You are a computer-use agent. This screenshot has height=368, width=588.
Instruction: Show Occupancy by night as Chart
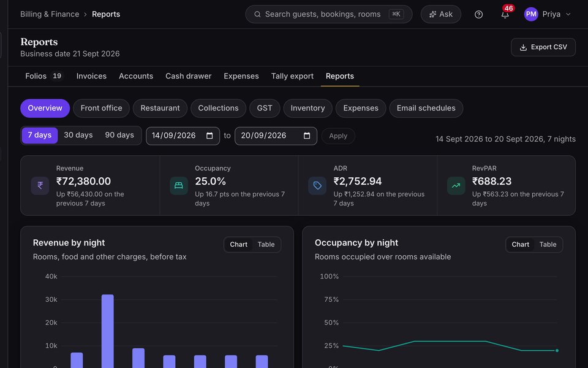coord(521,245)
